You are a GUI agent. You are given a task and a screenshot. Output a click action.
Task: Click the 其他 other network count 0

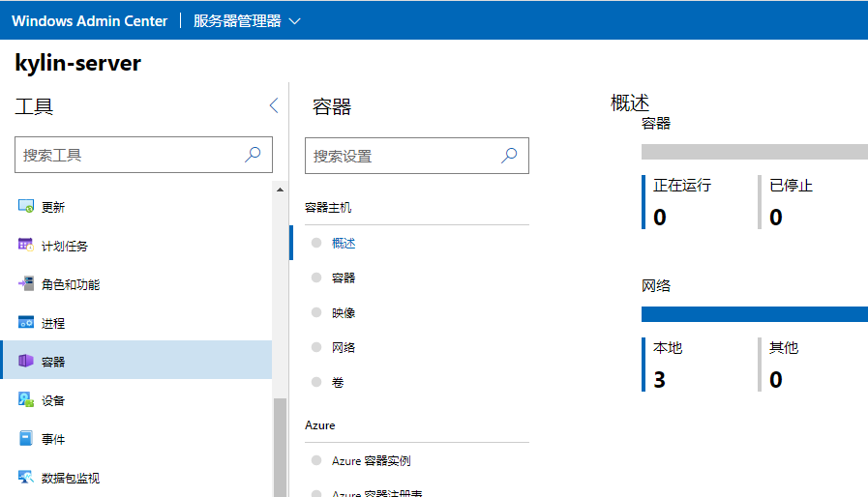[776, 380]
